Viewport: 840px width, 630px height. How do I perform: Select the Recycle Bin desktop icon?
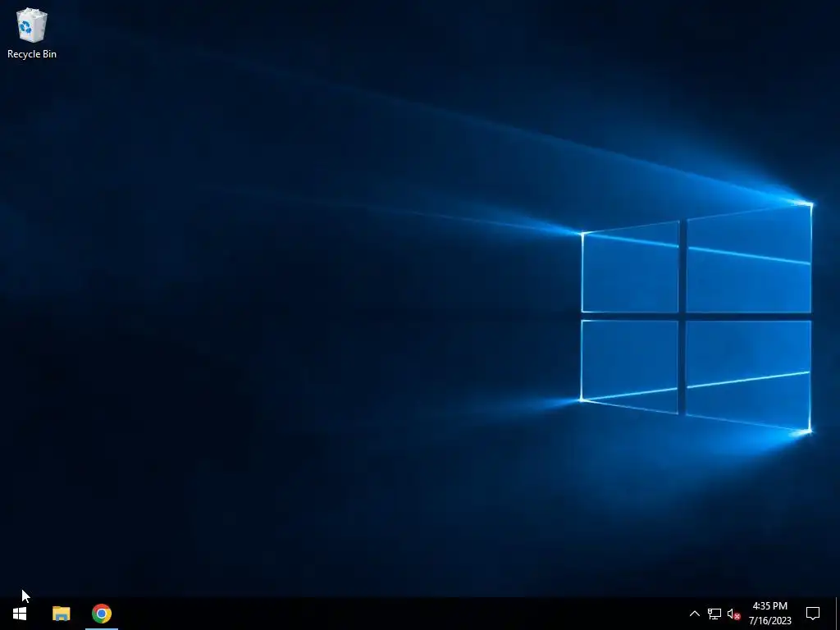pos(32,33)
